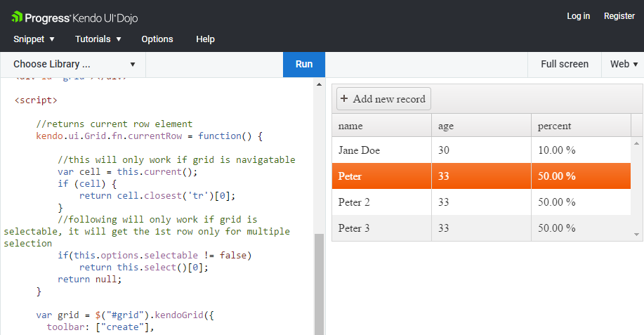This screenshot has height=335, width=644.
Task: Open the Help menu
Action: pyautogui.click(x=205, y=39)
